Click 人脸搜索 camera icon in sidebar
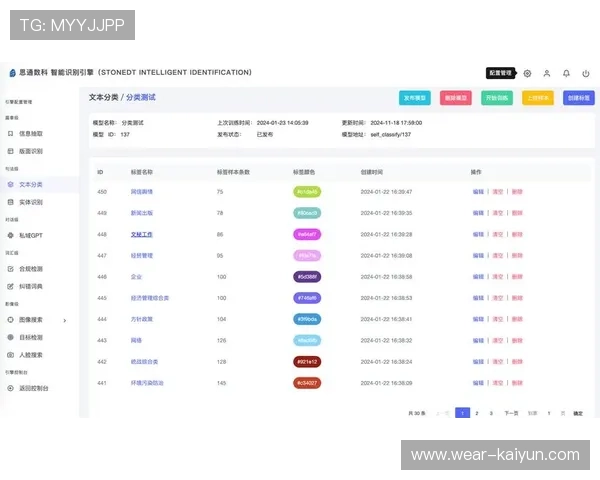This screenshot has width=600, height=480. point(10,354)
